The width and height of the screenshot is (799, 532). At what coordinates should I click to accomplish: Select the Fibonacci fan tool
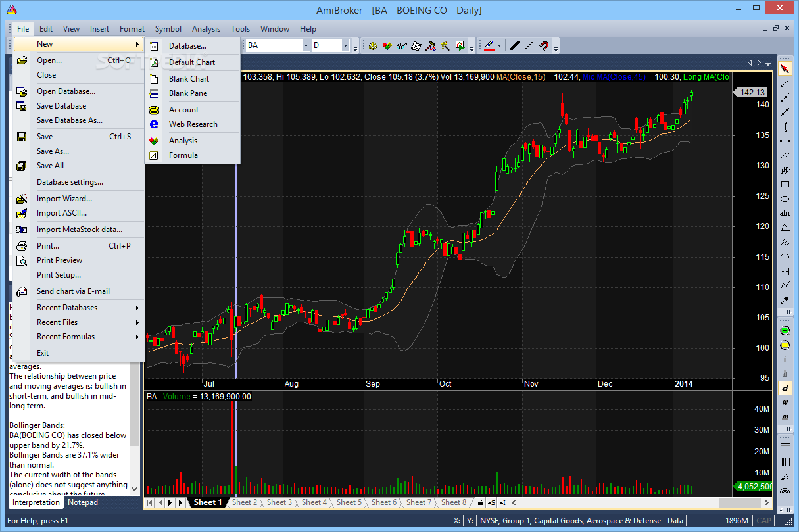click(x=785, y=475)
